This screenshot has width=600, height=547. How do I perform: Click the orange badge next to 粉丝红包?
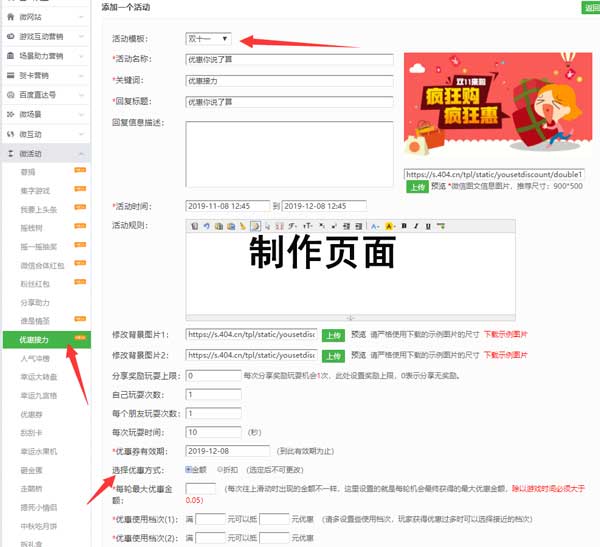[80, 282]
